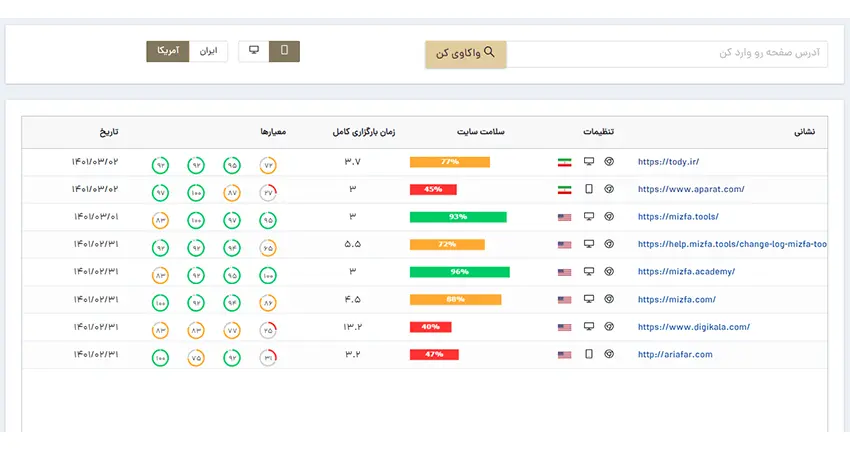Screen dimensions: 850x450
Task: Click the 88% site health bar
Action: [455, 299]
